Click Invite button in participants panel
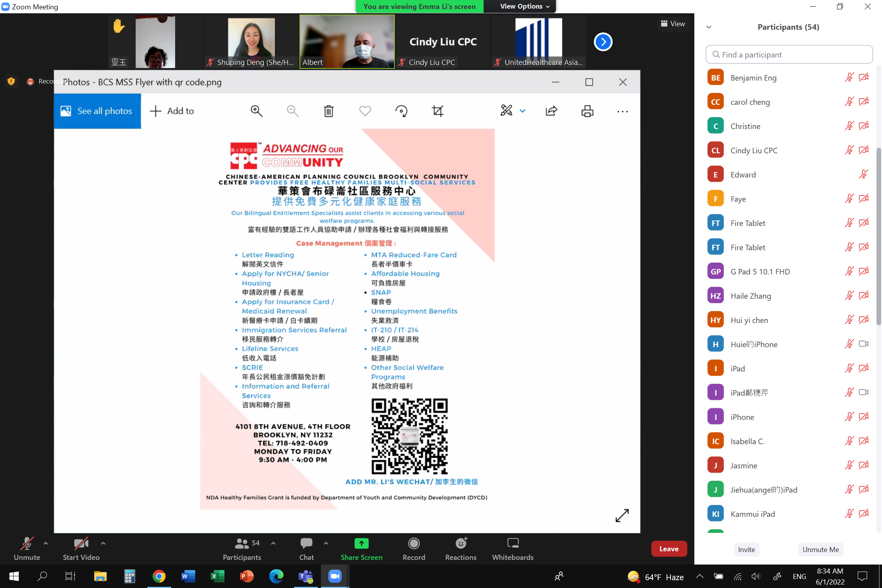 746,549
